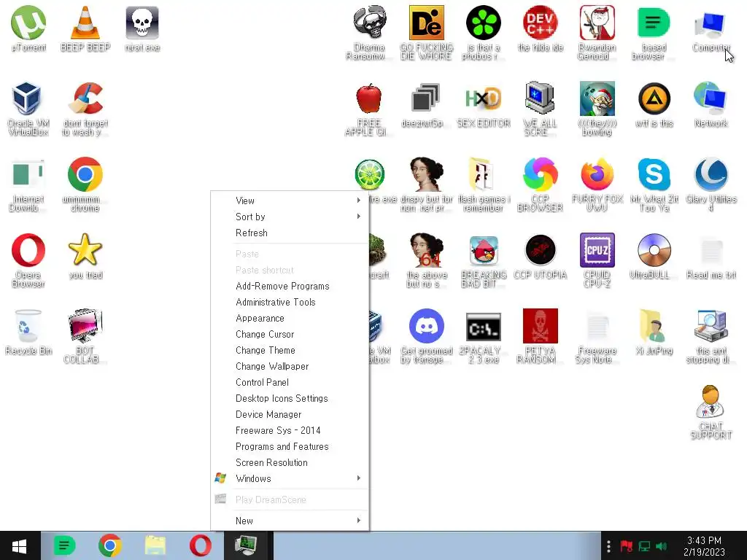Viewport: 747px width, 560px height.
Task: Select the VLC cone icon labeled BEEP BEEP
Action: pos(85,23)
